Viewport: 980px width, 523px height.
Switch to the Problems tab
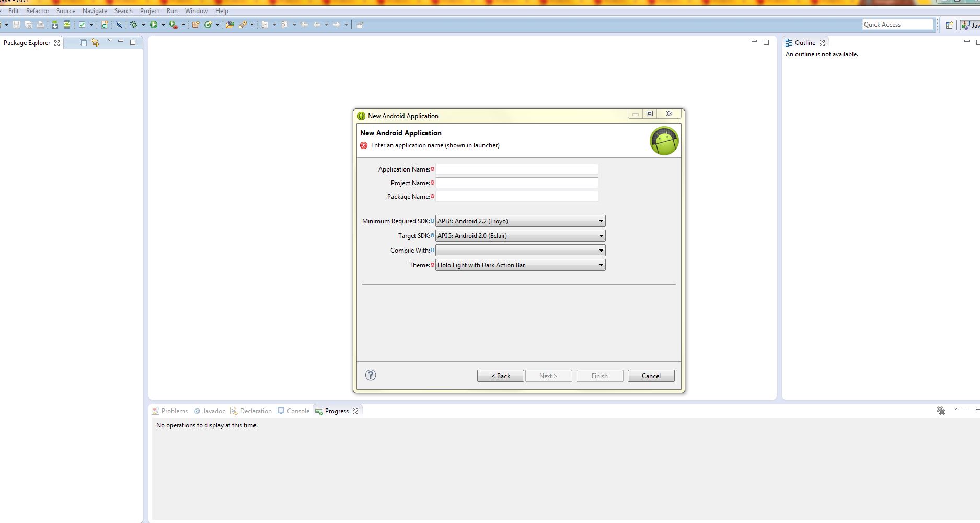click(169, 411)
